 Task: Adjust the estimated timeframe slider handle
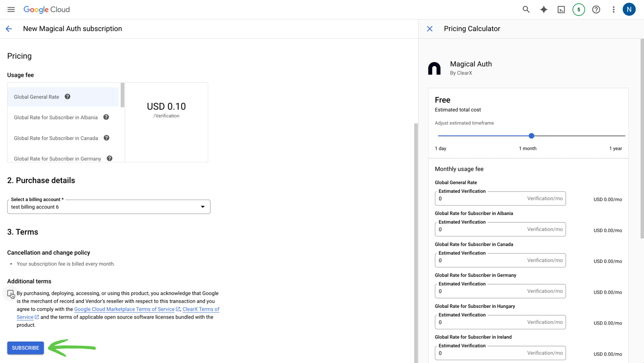531,136
